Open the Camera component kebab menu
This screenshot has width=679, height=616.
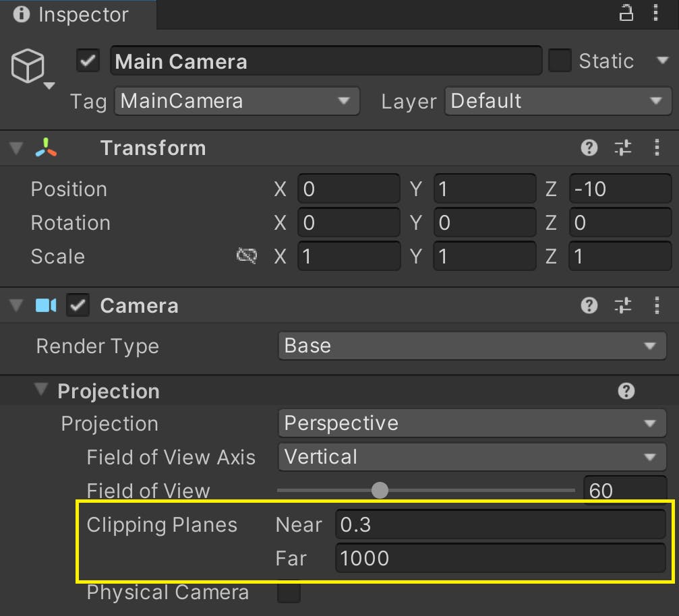point(657,305)
